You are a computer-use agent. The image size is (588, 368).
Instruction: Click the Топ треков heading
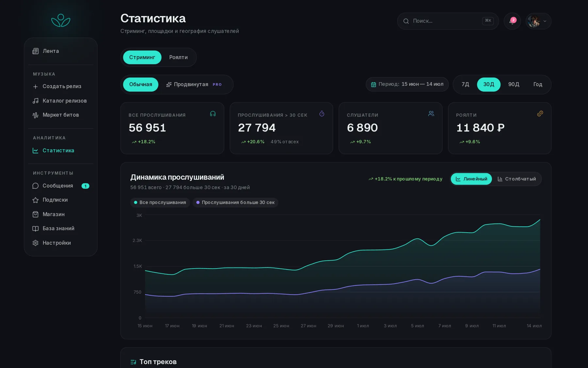(x=158, y=362)
